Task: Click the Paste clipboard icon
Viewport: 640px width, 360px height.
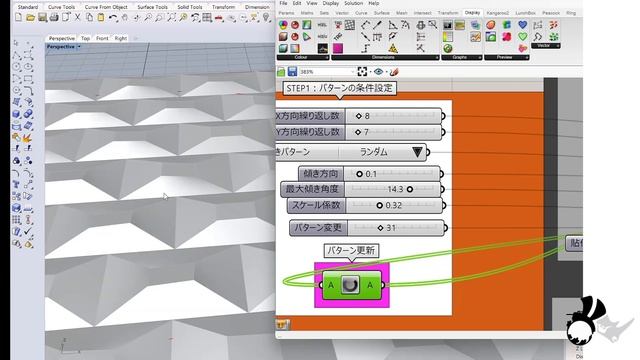Action: coord(100,17)
